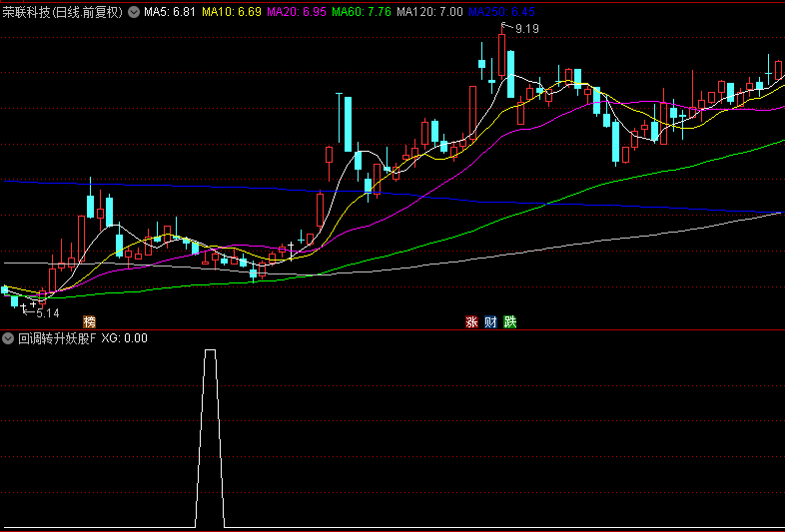Click the green 跌 marker icon

tap(510, 321)
